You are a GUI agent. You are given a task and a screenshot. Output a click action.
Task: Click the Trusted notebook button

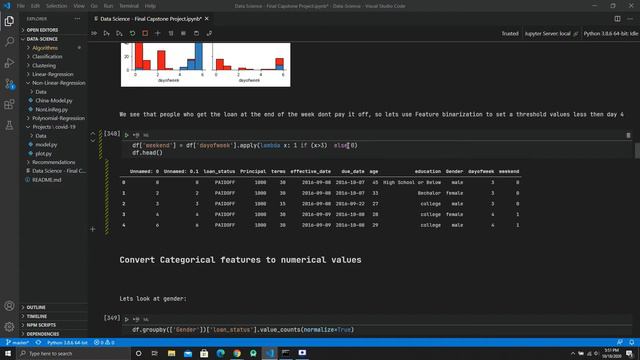510,33
